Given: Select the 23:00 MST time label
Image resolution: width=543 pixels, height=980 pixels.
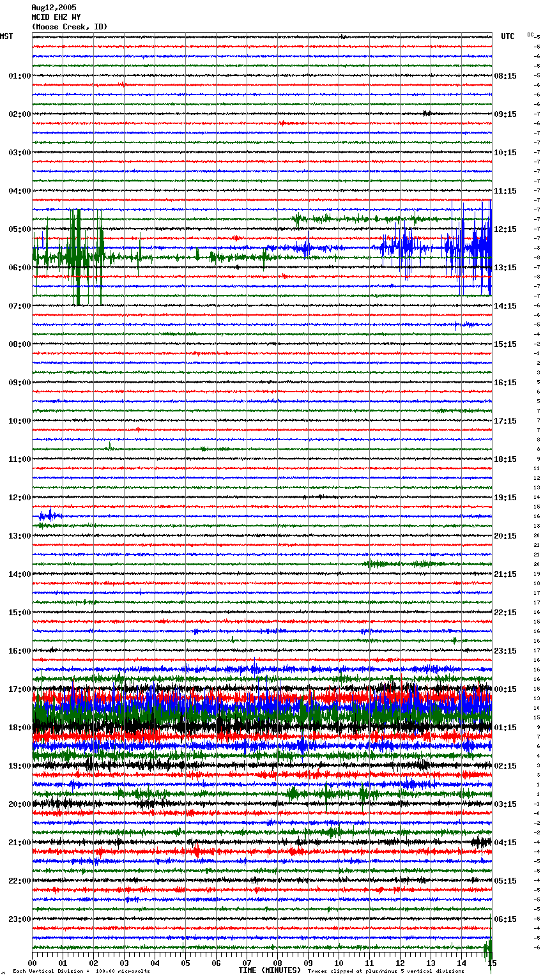Looking at the screenshot, I should click(20, 919).
